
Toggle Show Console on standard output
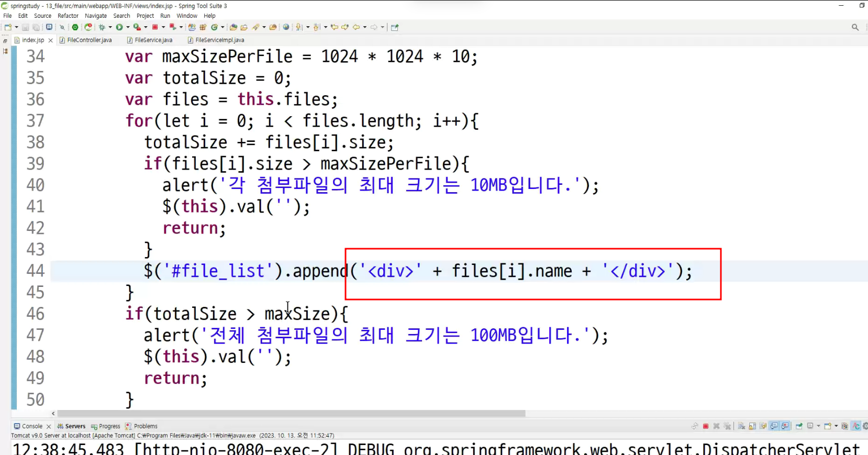coord(774,426)
